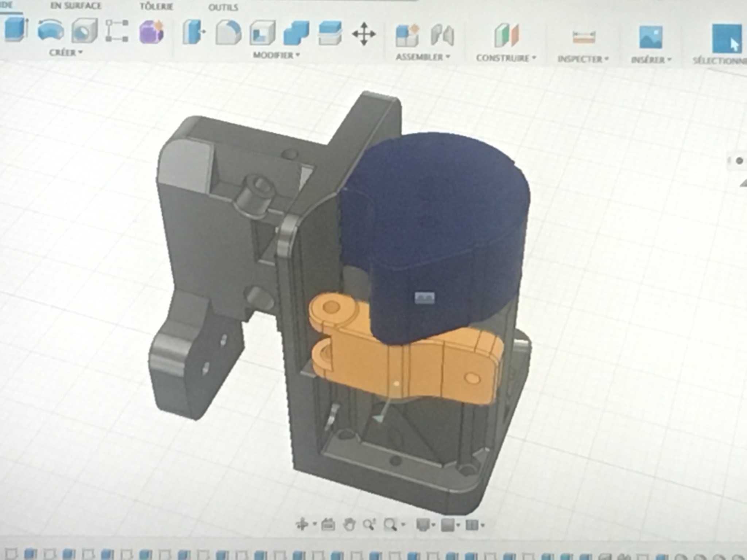747x560 pixels.
Task: Open the purple Create Form tool
Action: (151, 32)
